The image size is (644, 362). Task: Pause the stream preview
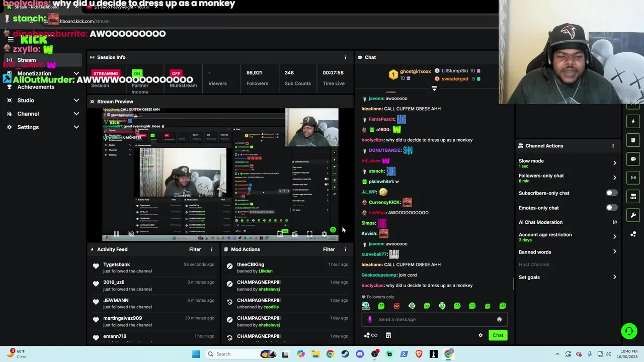tap(116, 234)
